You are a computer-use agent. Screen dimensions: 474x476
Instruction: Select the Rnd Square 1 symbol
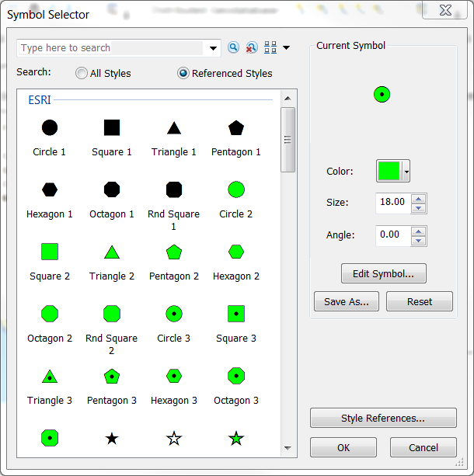pos(174,189)
